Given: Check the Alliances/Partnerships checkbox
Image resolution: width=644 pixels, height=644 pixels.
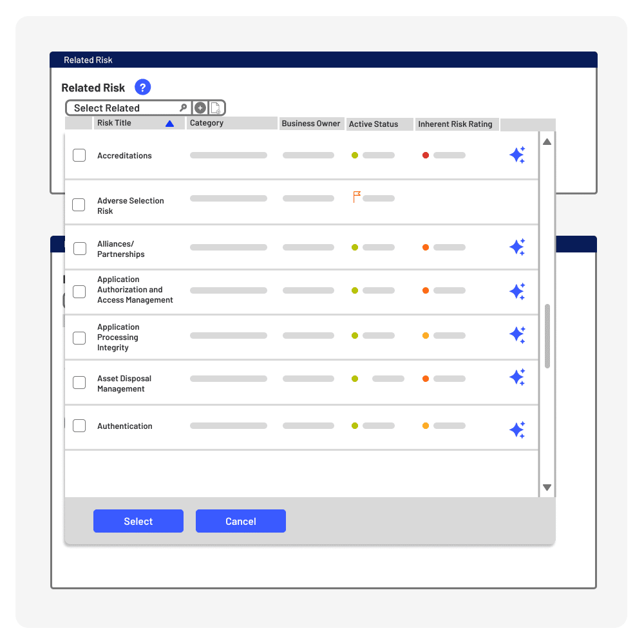Looking at the screenshot, I should tap(80, 249).
